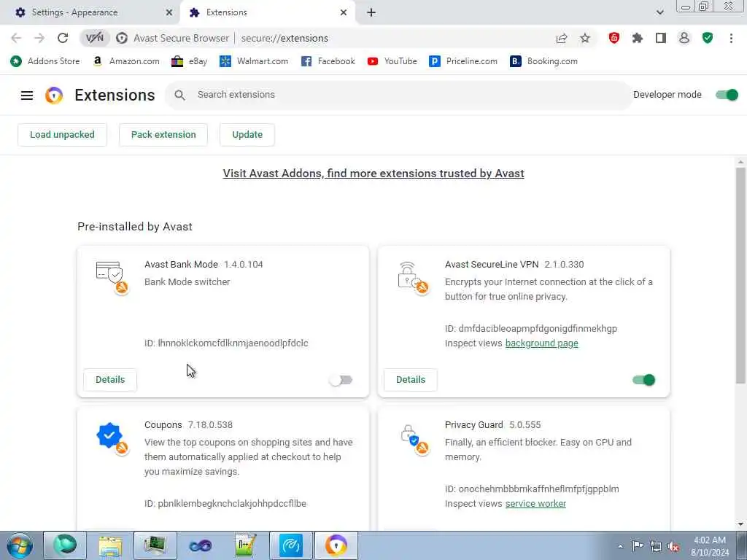
Task: Open the Windows Start button
Action: pyautogui.click(x=20, y=545)
